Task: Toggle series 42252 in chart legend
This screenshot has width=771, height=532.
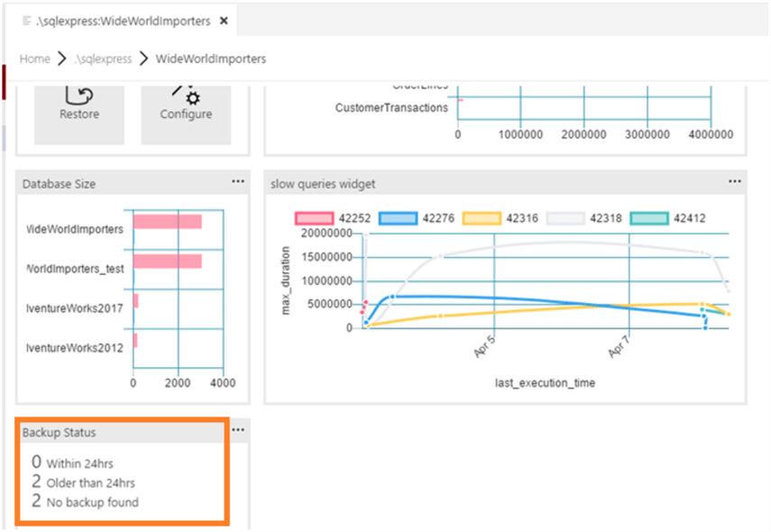Action: point(312,217)
